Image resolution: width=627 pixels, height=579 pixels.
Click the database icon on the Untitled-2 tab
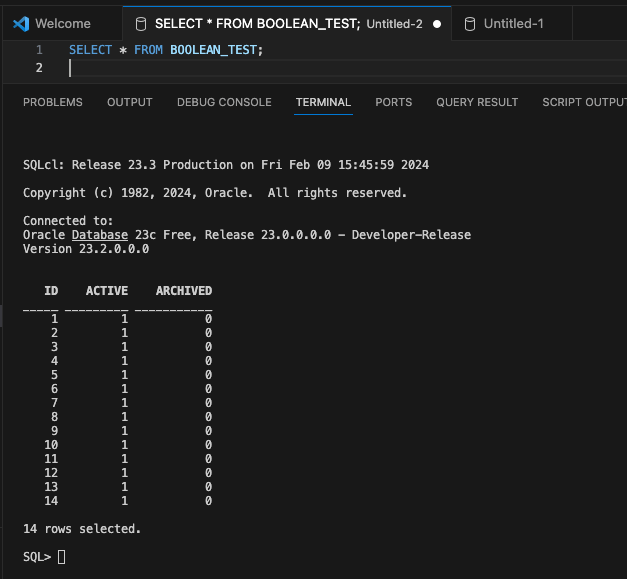[140, 23]
